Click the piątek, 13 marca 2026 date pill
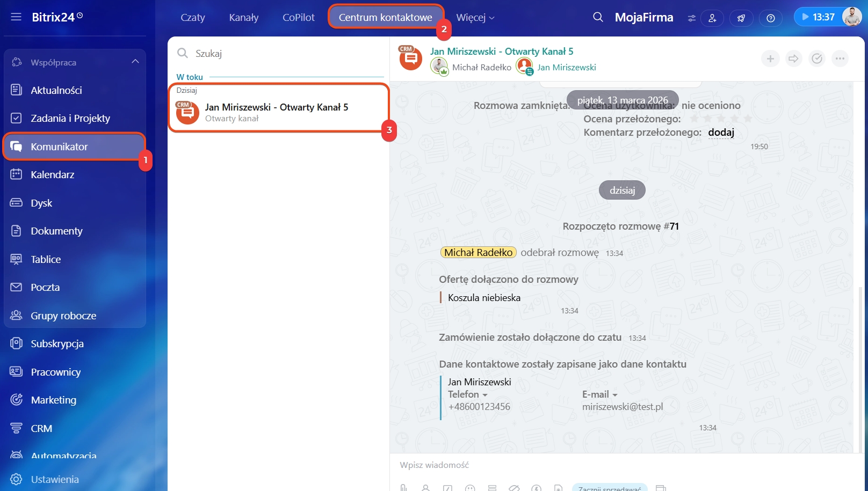 pos(623,100)
